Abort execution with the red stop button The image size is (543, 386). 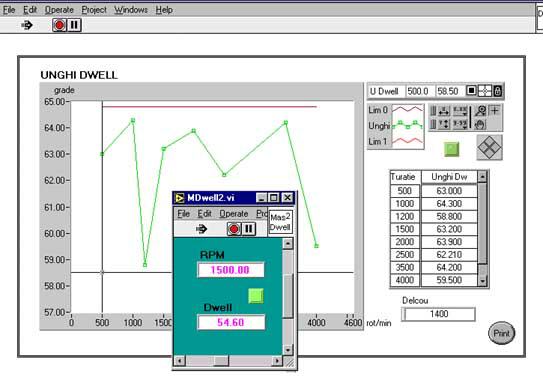(x=59, y=25)
